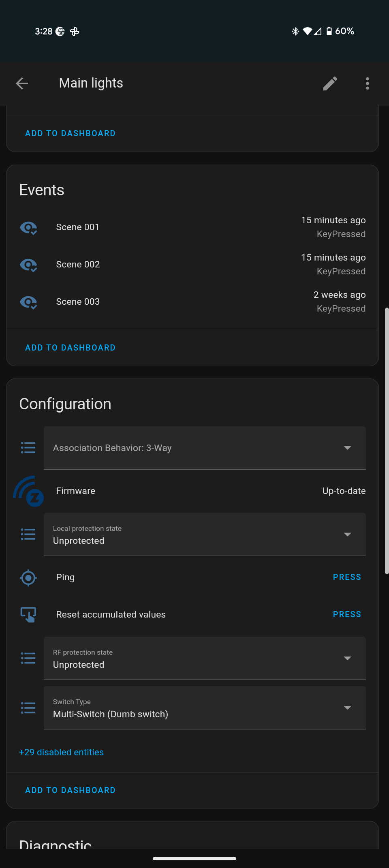Click the Configuration card heading

point(65,404)
